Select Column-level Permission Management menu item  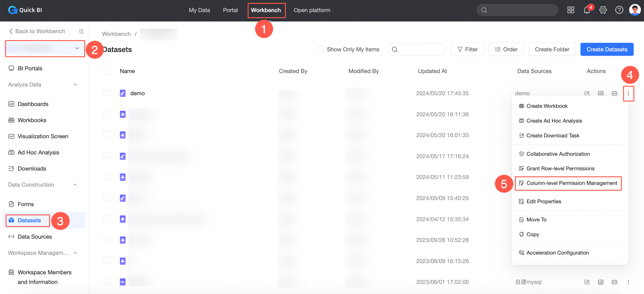(x=571, y=183)
